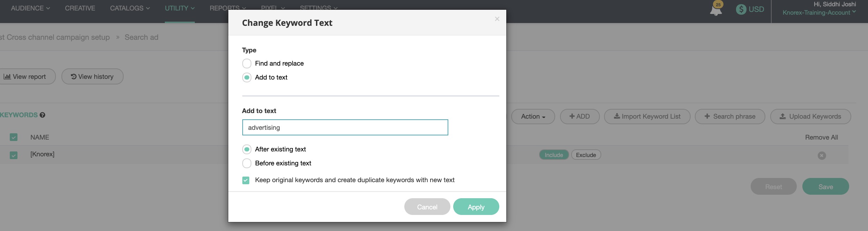Select Find and replace radio option
Viewport: 868px width, 231px height.
point(247,64)
